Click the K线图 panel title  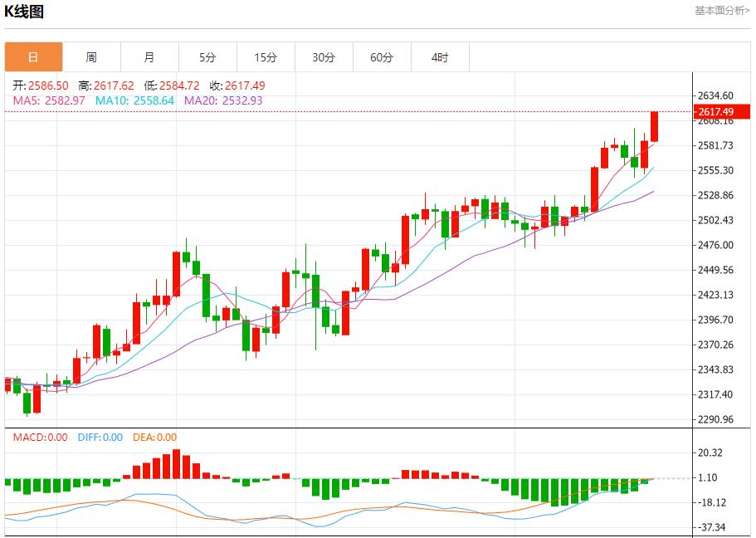(24, 12)
